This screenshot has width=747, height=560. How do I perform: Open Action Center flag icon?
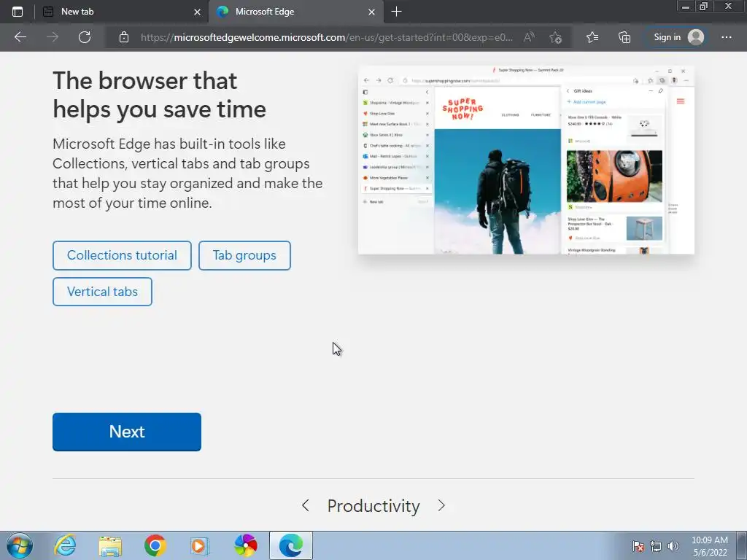pos(638,546)
